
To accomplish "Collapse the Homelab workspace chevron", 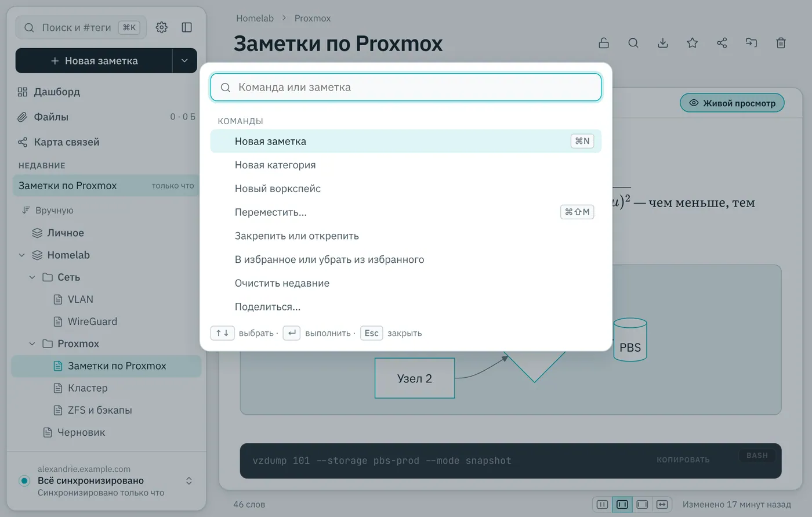I will pyautogui.click(x=22, y=255).
